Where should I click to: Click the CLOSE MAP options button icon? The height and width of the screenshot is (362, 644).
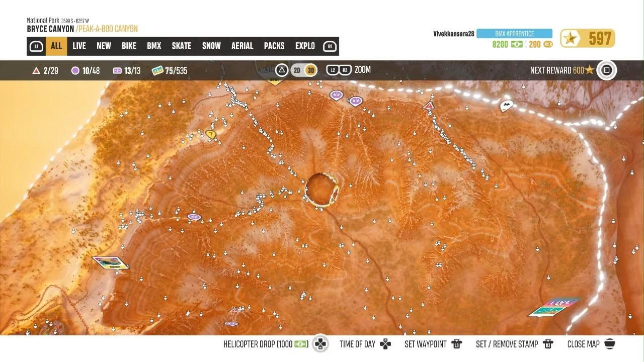(609, 344)
